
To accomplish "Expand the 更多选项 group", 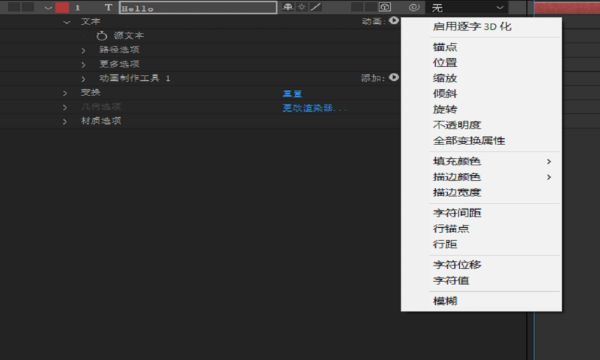I will point(83,65).
